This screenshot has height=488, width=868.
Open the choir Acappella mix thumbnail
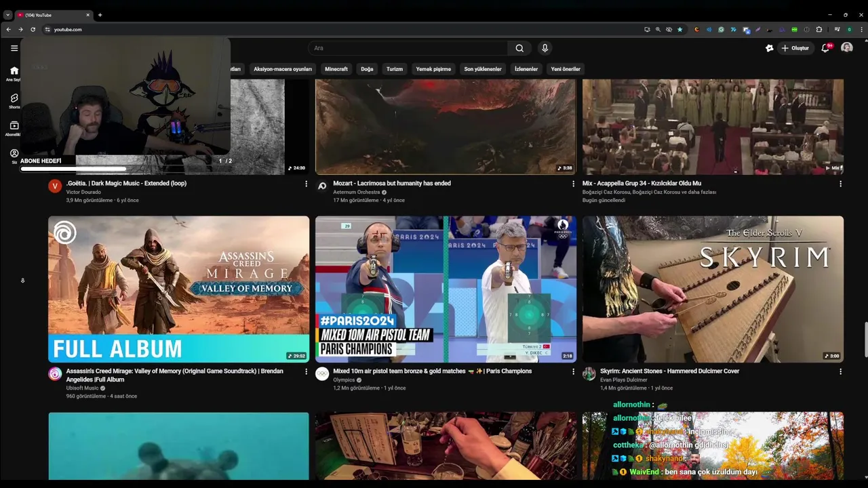[x=713, y=127]
